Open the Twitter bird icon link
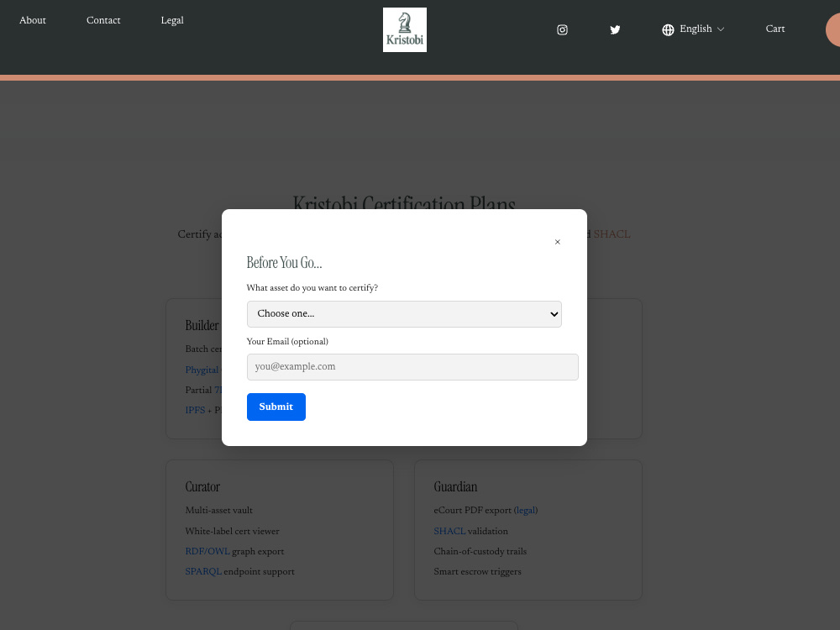The width and height of the screenshot is (840, 630). pos(615,29)
